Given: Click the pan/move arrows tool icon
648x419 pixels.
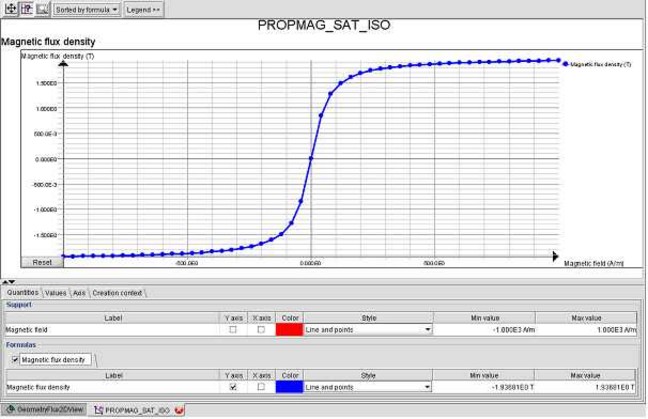Looking at the screenshot, I should (x=11, y=9).
